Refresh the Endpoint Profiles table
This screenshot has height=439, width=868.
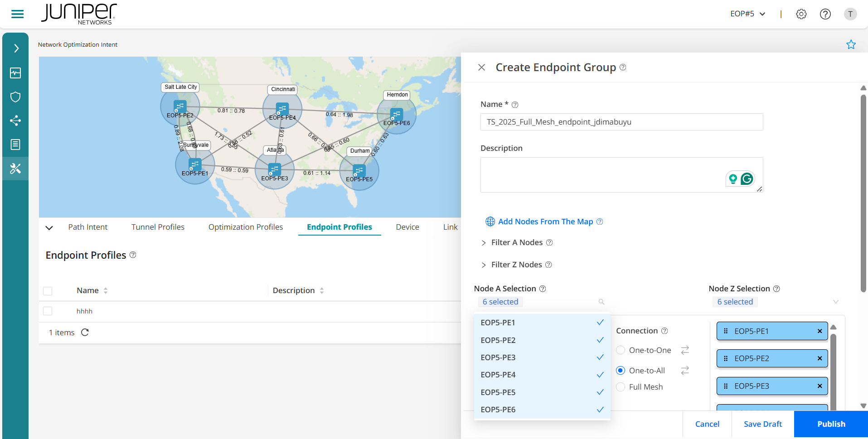tap(85, 333)
